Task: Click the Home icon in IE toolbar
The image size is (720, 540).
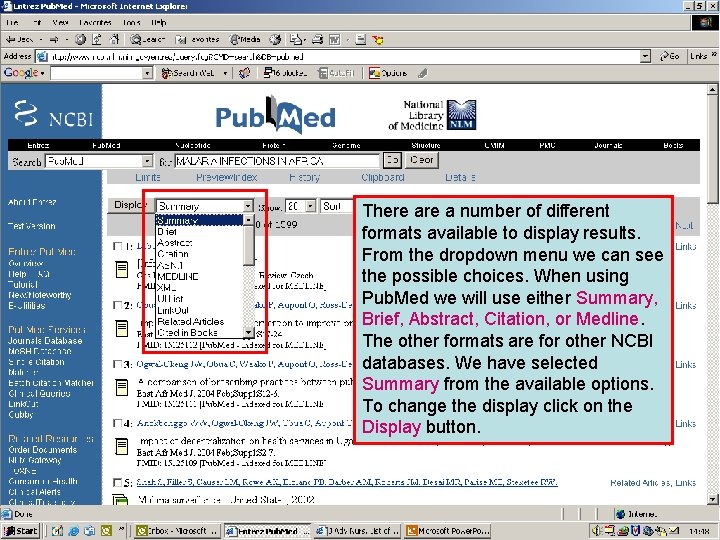Action: (x=114, y=40)
